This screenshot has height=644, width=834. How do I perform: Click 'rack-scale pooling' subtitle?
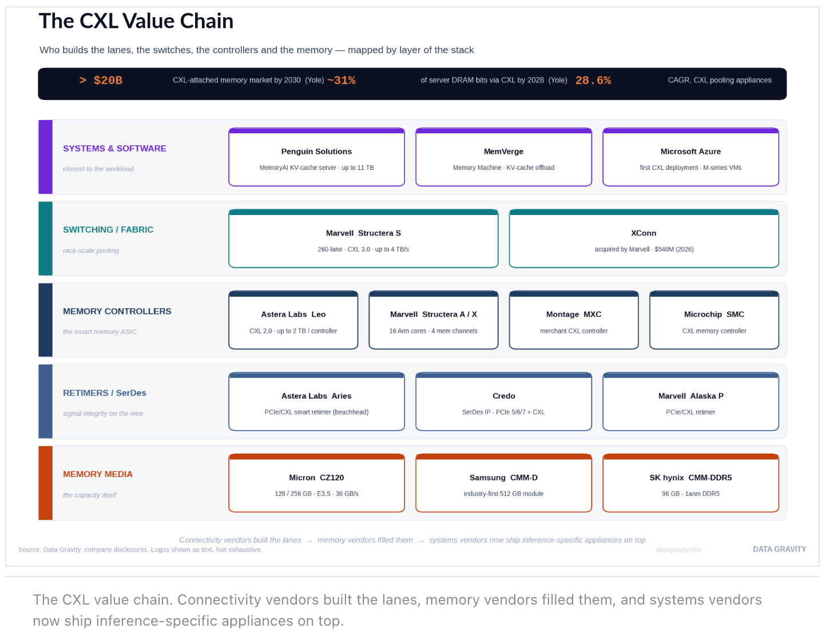tap(91, 251)
